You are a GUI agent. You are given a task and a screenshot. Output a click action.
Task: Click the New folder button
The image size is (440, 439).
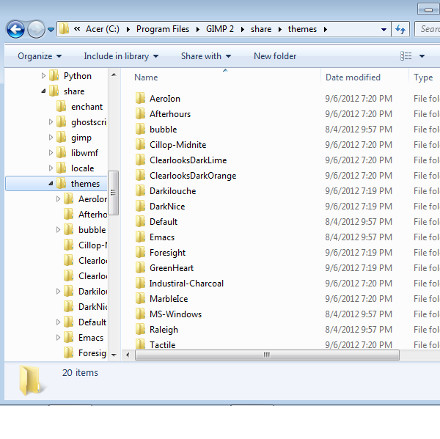point(275,56)
